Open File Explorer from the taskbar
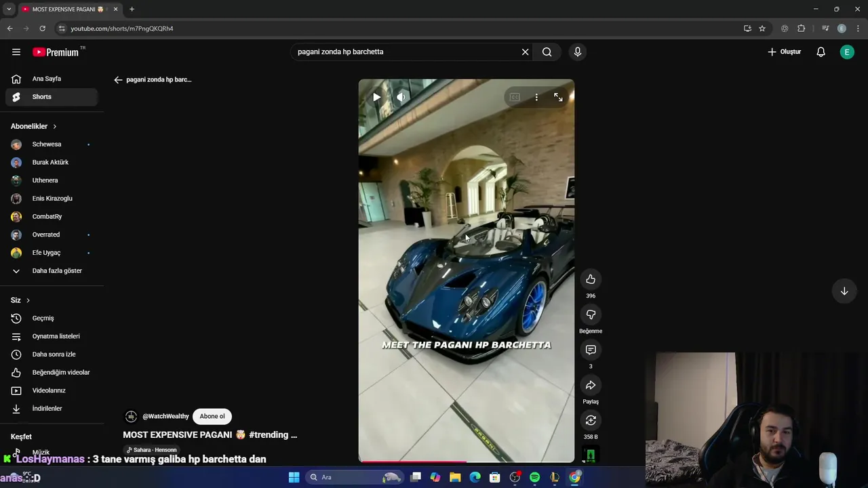The height and width of the screenshot is (488, 868). [x=455, y=477]
